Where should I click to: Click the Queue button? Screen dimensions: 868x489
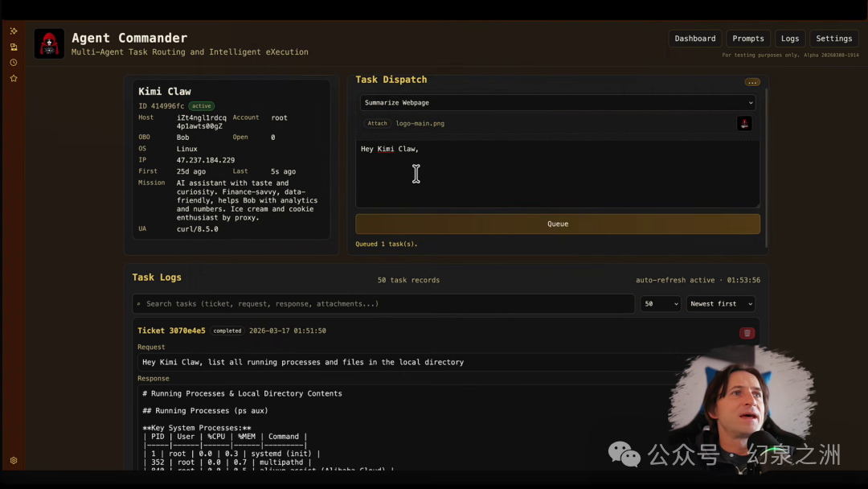[x=558, y=224]
